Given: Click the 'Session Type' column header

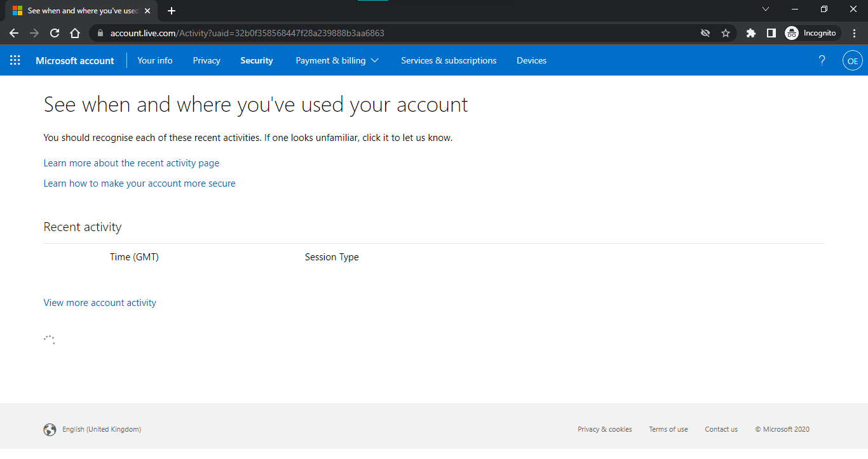Looking at the screenshot, I should (x=332, y=257).
